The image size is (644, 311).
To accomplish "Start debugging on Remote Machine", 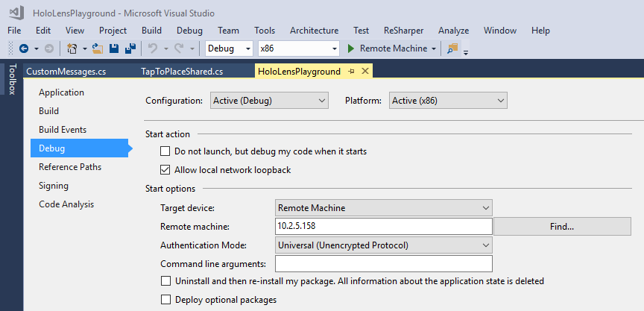I will [387, 48].
